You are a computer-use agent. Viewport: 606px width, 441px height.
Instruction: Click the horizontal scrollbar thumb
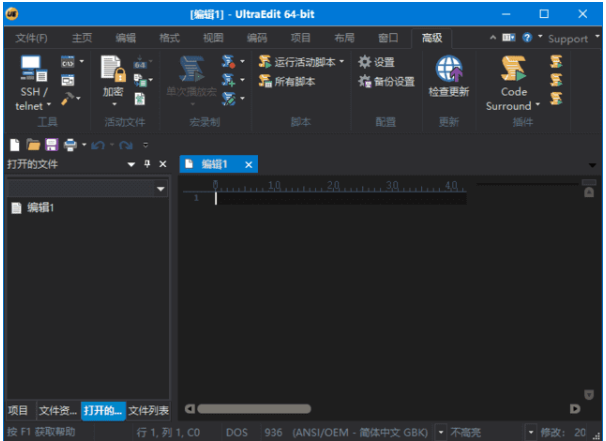pos(254,409)
